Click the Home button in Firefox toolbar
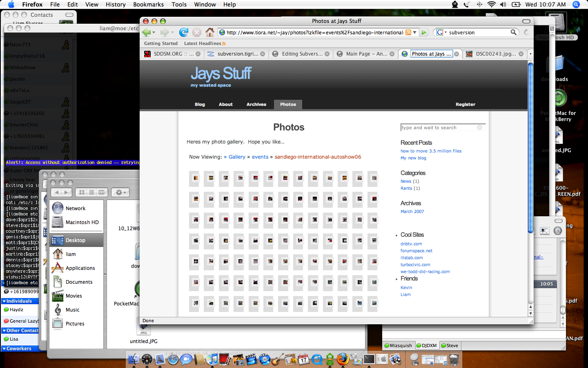This screenshot has width=588, height=368. (210, 32)
